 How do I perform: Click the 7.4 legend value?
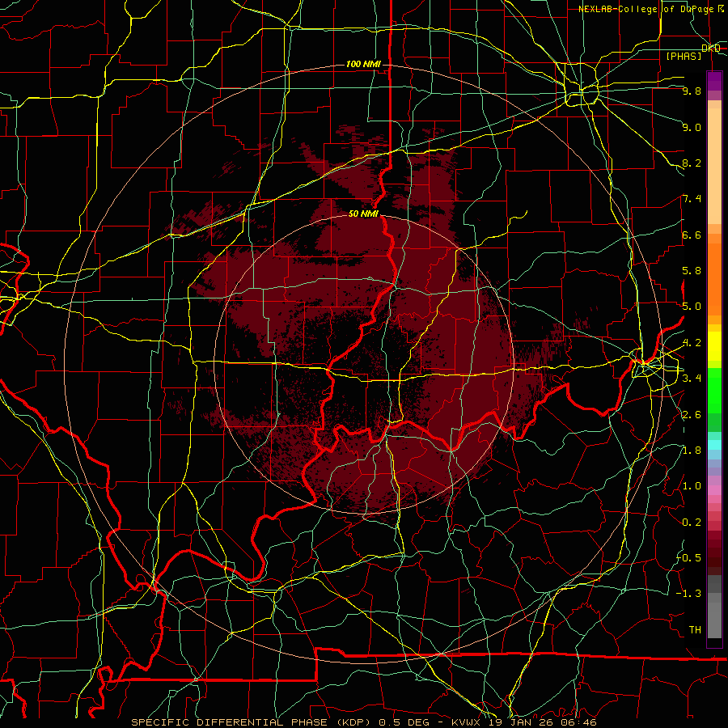point(692,199)
